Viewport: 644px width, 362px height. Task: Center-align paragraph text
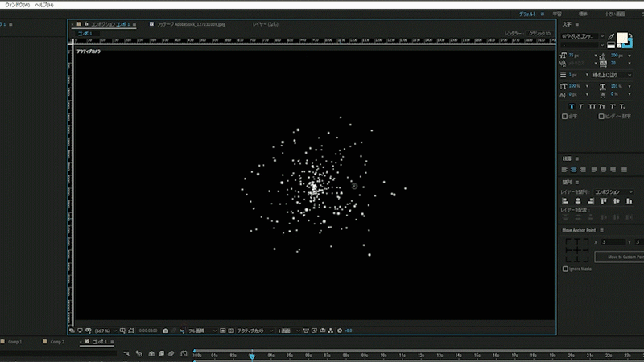click(574, 170)
